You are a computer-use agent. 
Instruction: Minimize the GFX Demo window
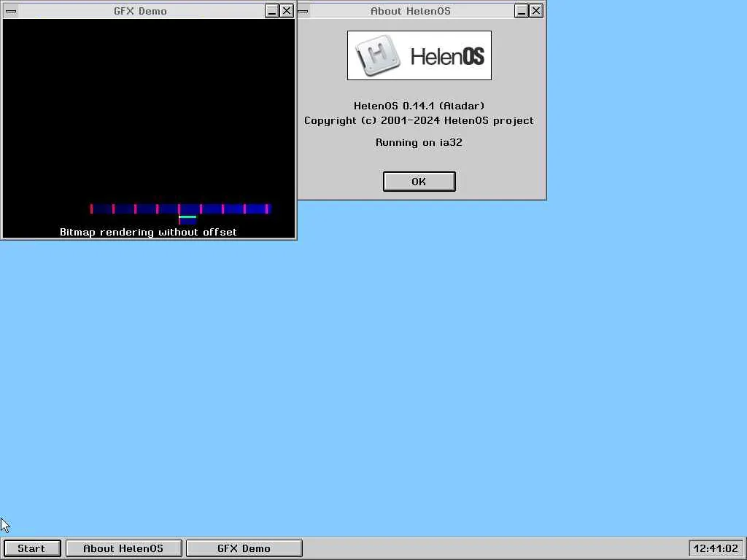tap(271, 11)
